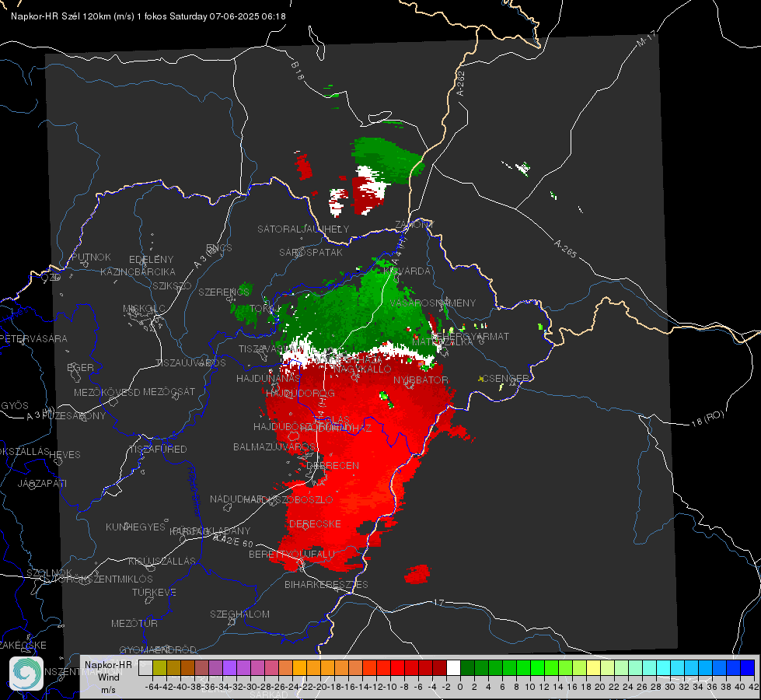Click the KAZINCBARCIKA label

click(x=138, y=271)
